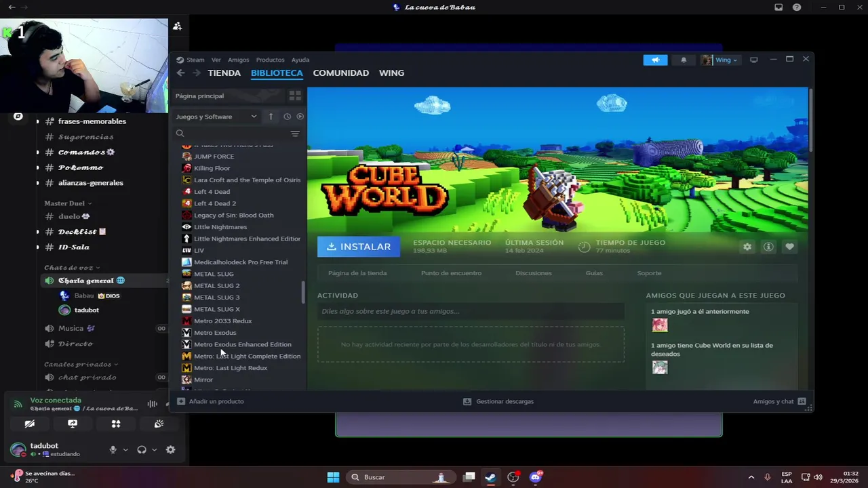Open the Ver menu

tap(216, 60)
